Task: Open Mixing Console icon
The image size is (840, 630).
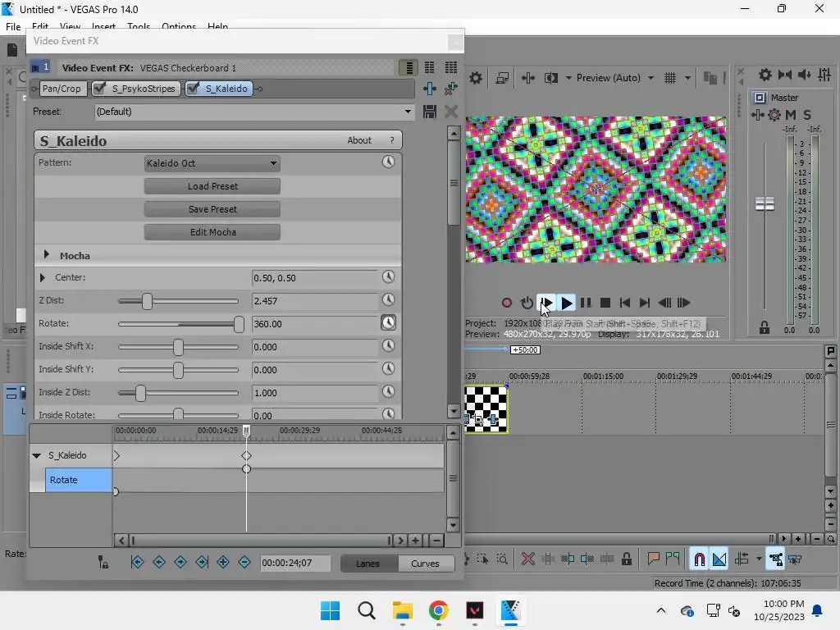Action: click(824, 75)
